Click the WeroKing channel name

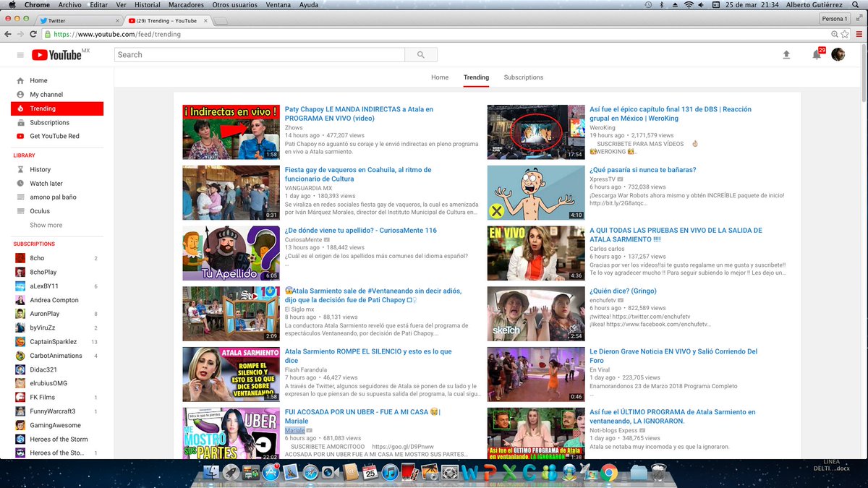click(x=602, y=127)
